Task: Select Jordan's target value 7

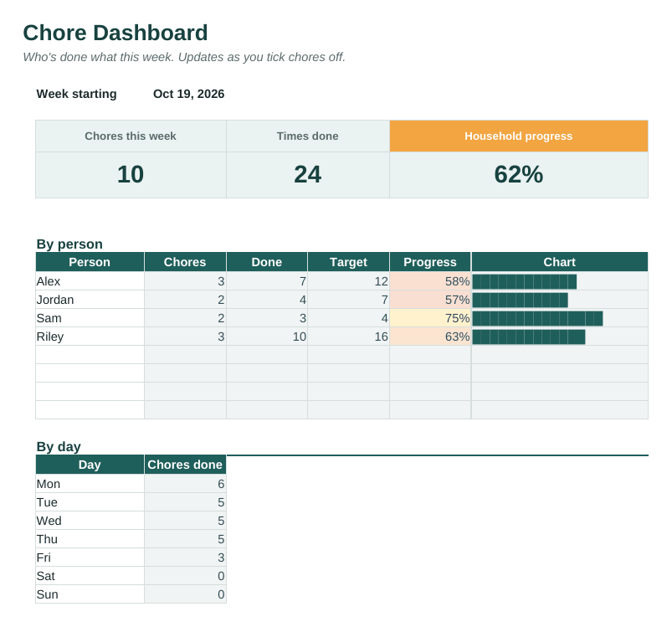Action: 348,300
